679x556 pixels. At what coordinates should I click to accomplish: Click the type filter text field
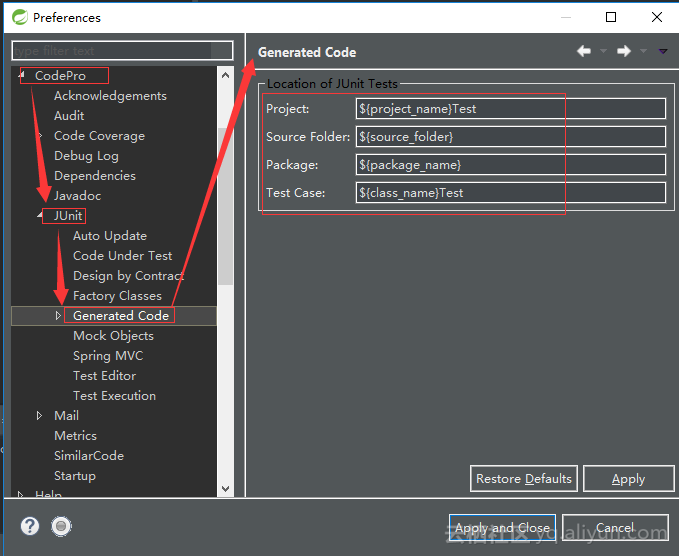[122, 51]
